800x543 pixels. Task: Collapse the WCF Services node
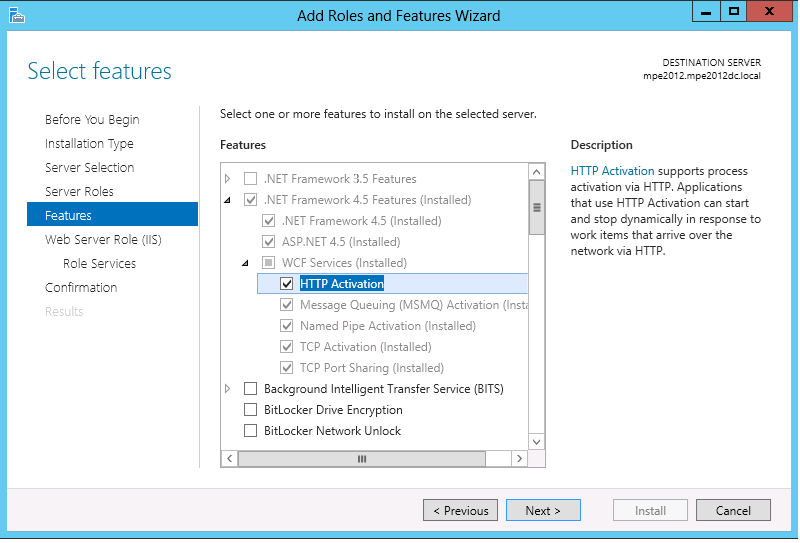246,263
